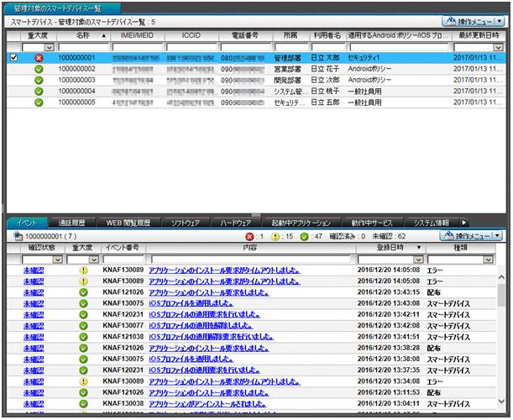
Task: Toggle the checkbox for device 1000000001
Action: coord(13,58)
